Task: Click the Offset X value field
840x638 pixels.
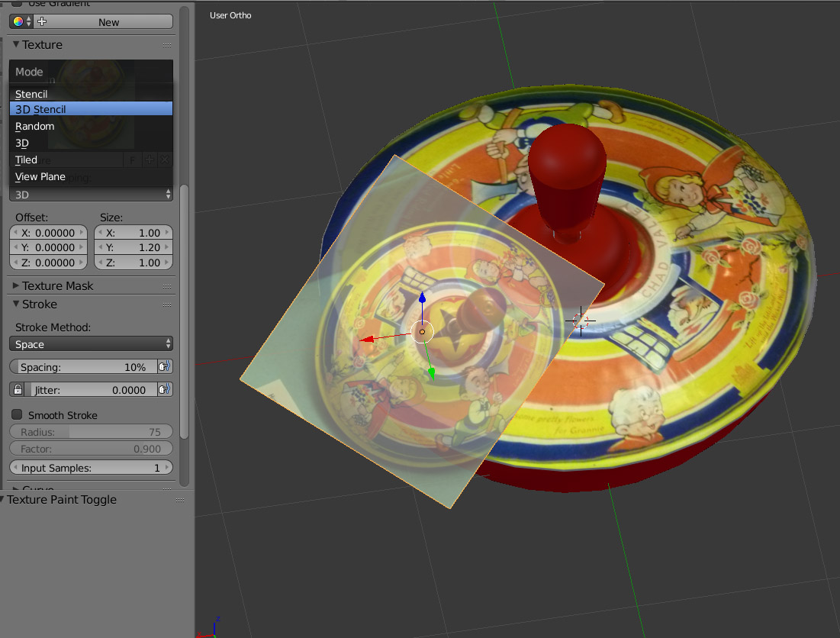Action: (48, 233)
